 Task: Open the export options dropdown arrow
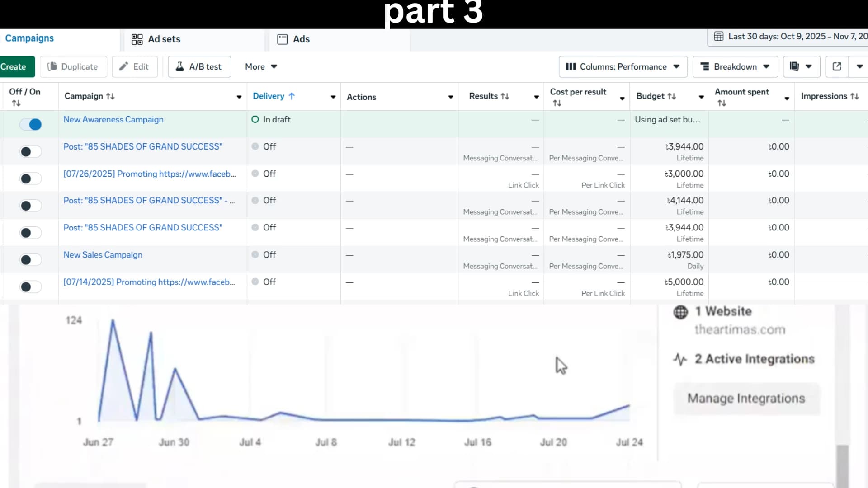click(859, 66)
